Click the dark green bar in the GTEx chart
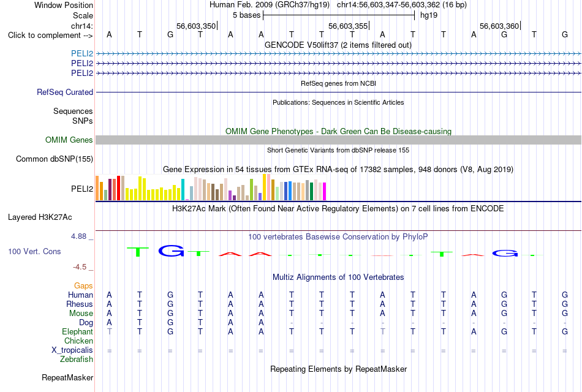The width and height of the screenshot is (582, 392). coord(311,192)
